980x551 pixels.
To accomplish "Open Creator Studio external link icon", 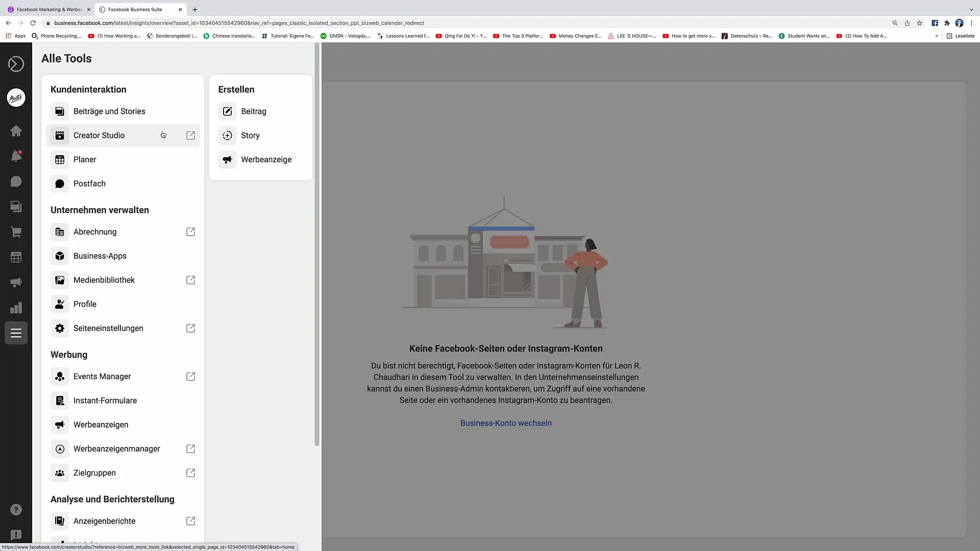I will (190, 135).
